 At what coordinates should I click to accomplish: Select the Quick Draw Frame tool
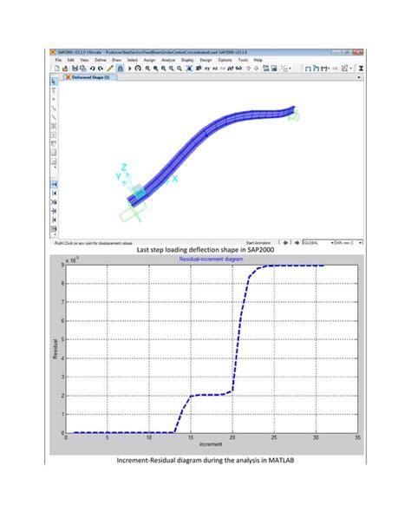tap(54, 117)
